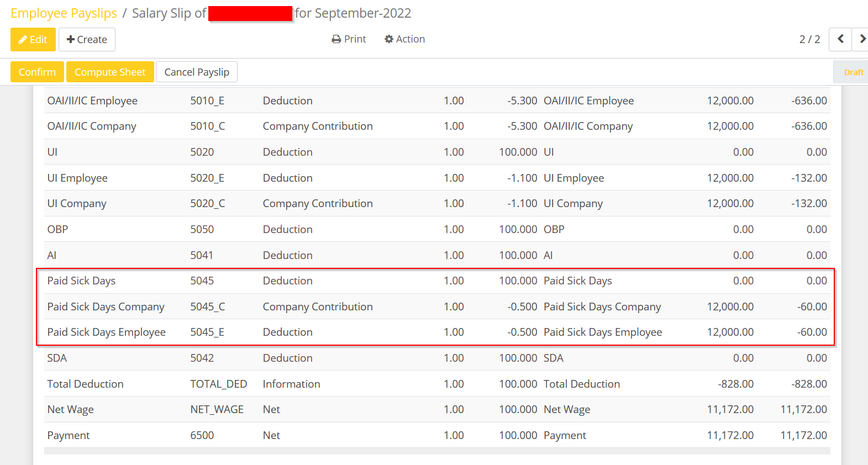868x465 pixels.
Task: Click code cell TOTAL_DED
Action: [x=219, y=384]
